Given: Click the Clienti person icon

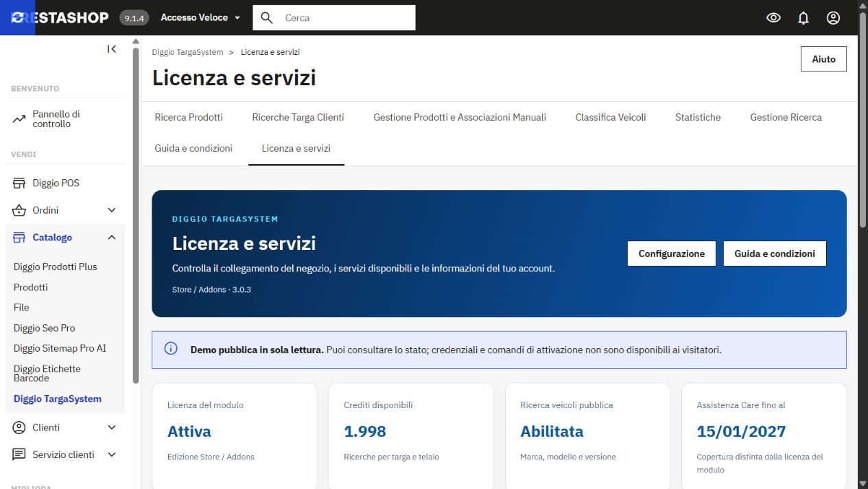Looking at the screenshot, I should [x=19, y=427].
